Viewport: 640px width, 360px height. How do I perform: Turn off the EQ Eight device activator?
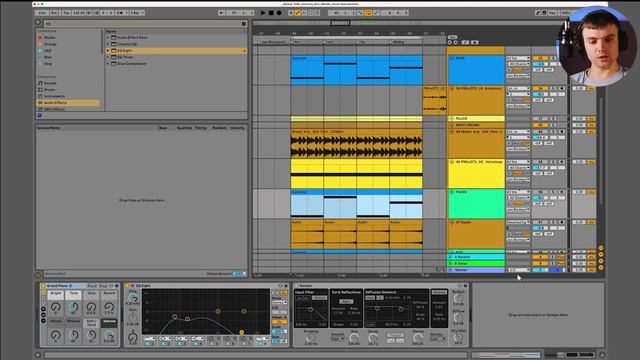pyautogui.click(x=127, y=286)
